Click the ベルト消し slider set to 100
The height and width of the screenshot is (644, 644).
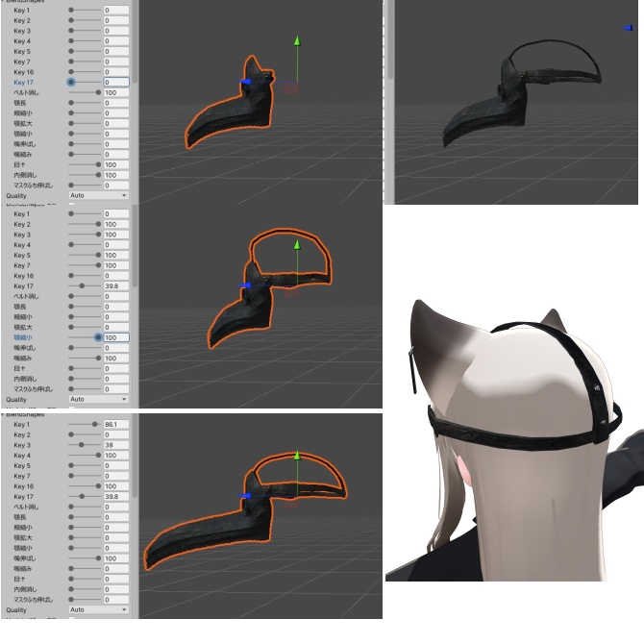coord(85,92)
